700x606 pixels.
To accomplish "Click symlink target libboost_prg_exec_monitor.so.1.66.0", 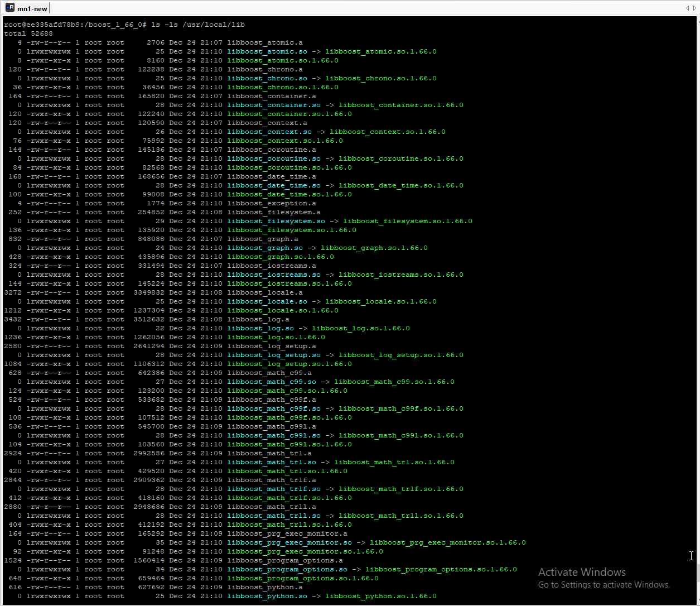I will (448, 542).
